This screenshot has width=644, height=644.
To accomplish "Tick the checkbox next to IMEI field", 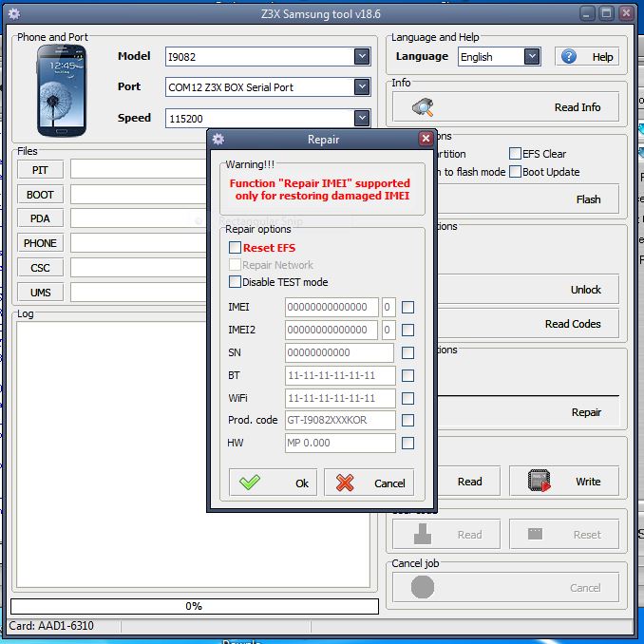I will (407, 307).
